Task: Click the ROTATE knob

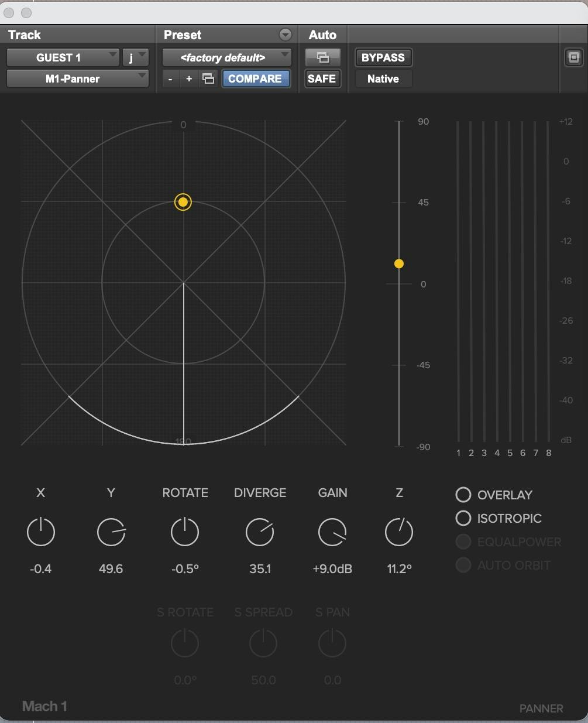Action: click(185, 532)
